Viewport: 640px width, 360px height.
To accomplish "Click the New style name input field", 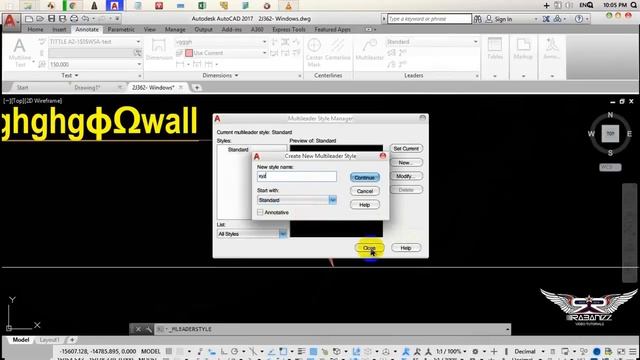I will tap(297, 176).
